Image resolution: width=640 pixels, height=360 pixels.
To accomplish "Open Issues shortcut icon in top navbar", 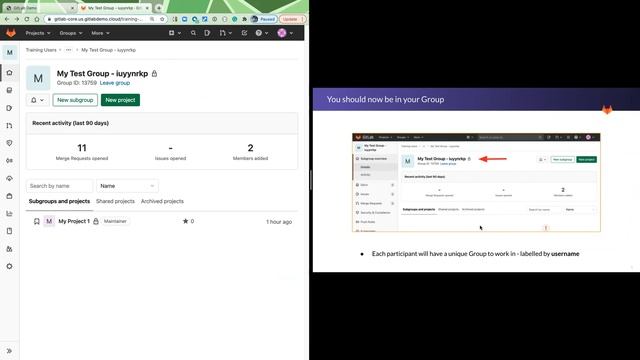I will (x=207, y=33).
